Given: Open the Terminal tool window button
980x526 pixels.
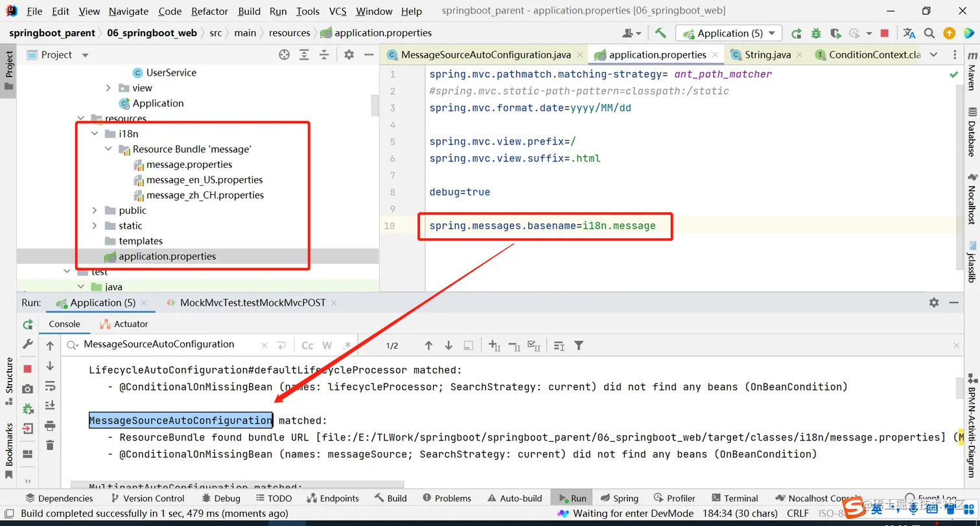Looking at the screenshot, I should (x=734, y=498).
